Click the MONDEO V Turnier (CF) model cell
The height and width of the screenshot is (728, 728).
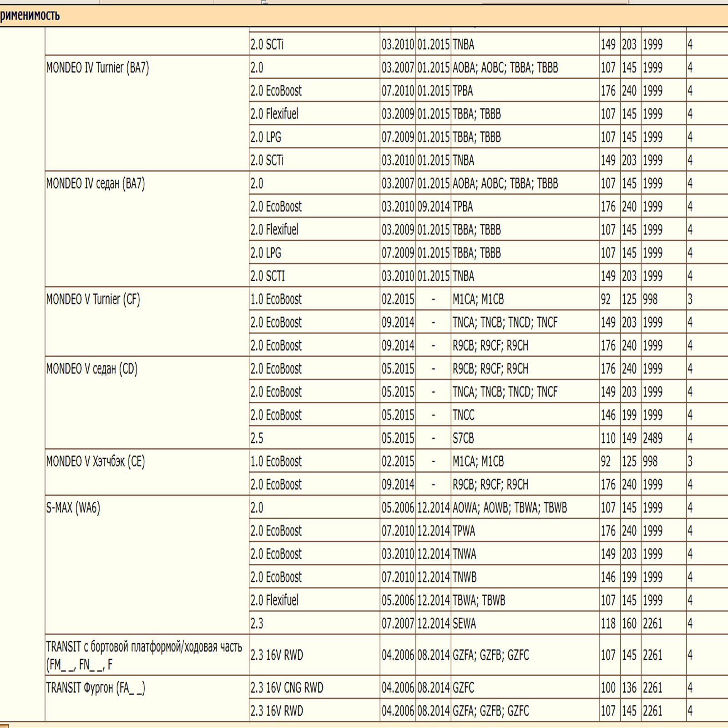pos(93,299)
